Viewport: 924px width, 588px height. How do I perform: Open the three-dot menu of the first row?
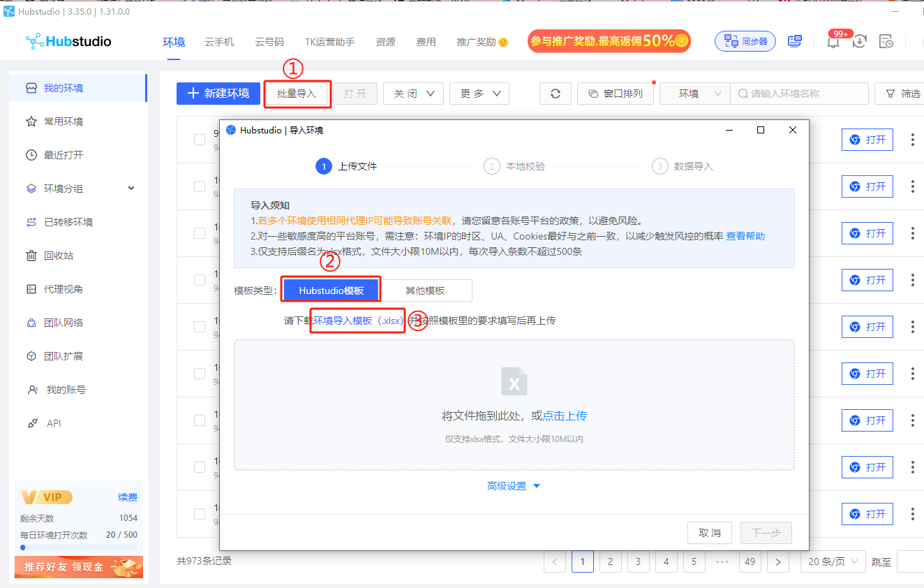[912, 140]
